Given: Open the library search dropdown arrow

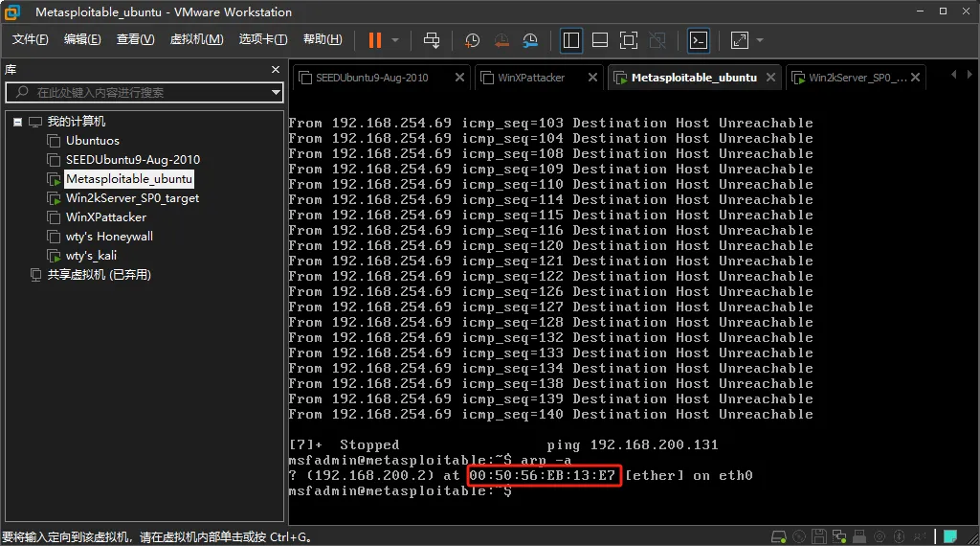Looking at the screenshot, I should 276,93.
